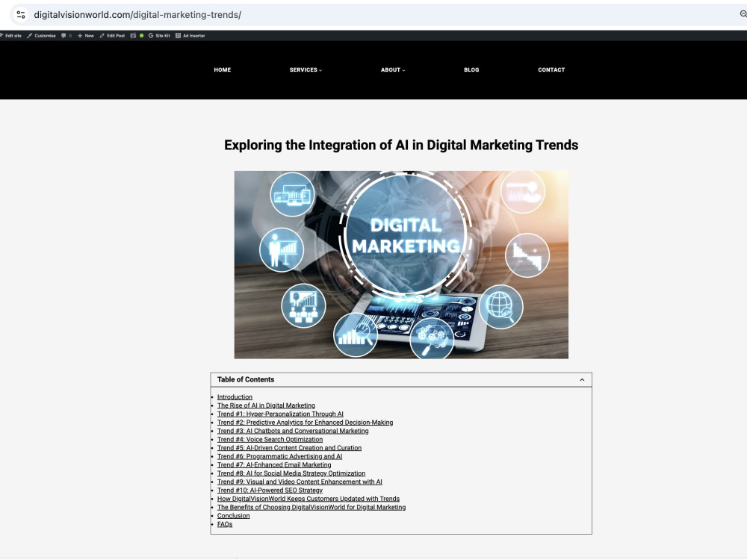Open Customise in the WordPress admin bar

41,36
